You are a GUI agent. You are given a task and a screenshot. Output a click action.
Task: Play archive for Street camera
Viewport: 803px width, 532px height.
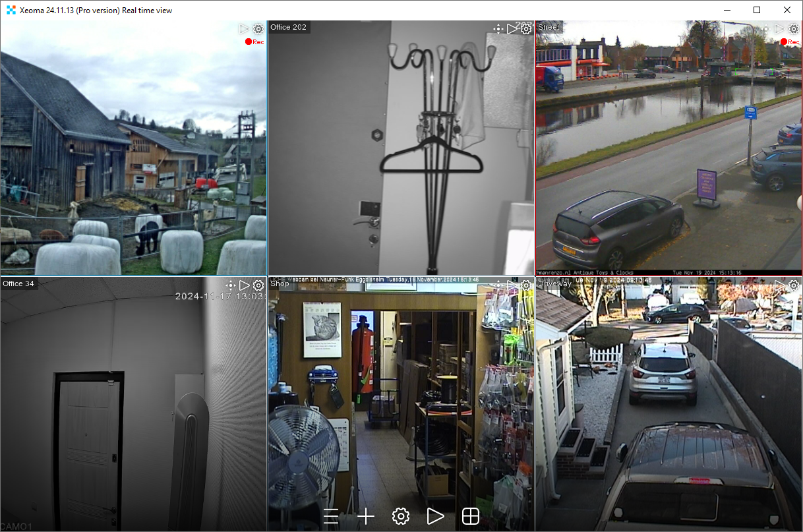click(780, 29)
